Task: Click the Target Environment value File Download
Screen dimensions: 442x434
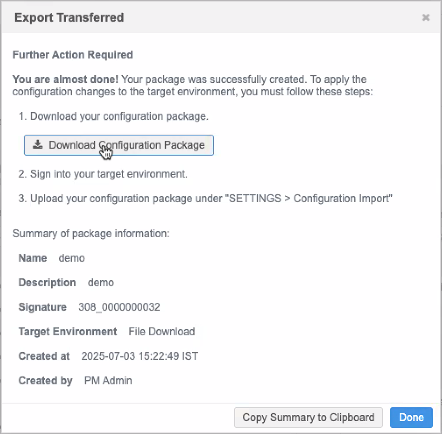Action: [162, 332]
